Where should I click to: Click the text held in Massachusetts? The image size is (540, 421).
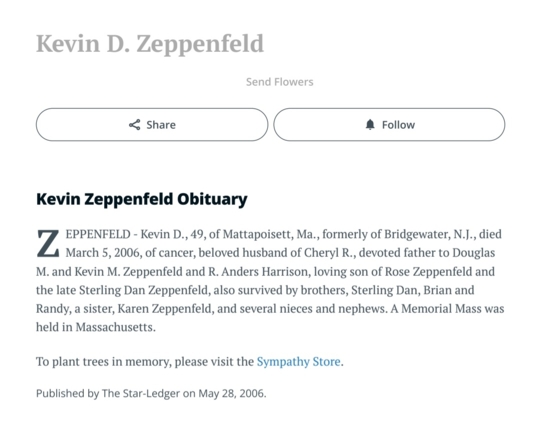point(96,327)
